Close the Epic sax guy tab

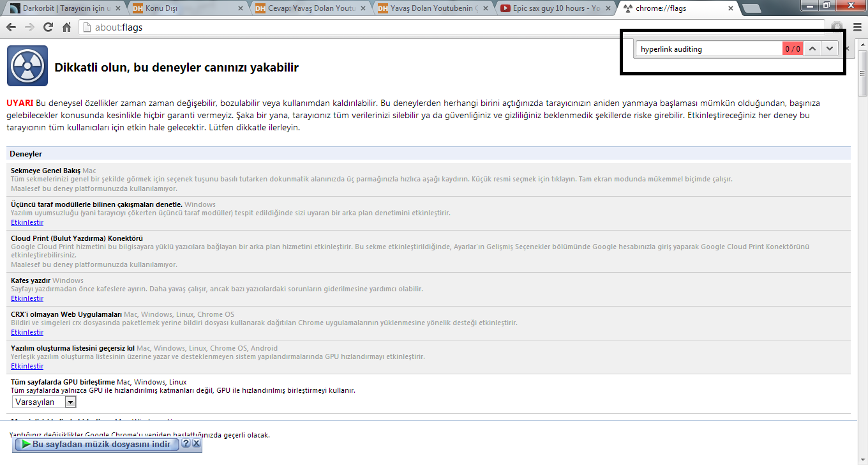point(608,8)
